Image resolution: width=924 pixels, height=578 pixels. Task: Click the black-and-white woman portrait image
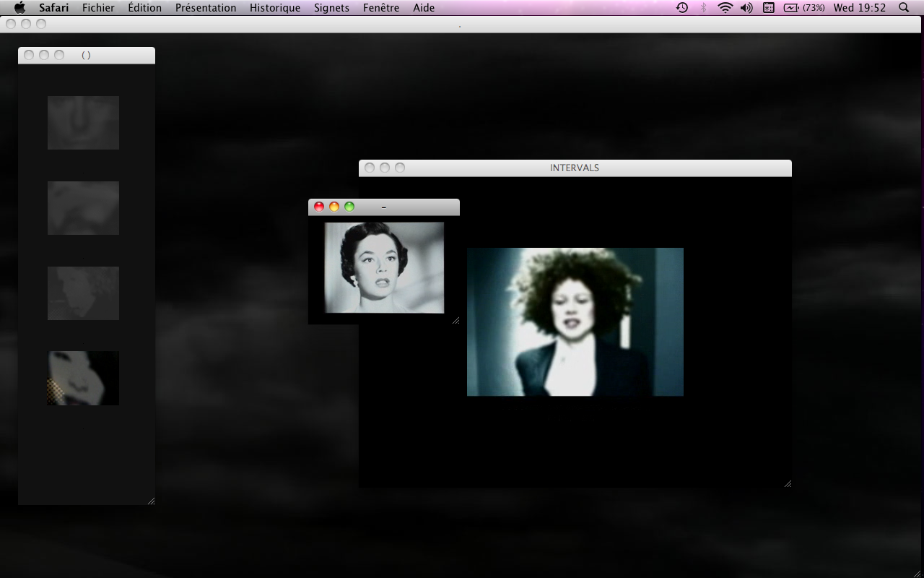coord(384,267)
